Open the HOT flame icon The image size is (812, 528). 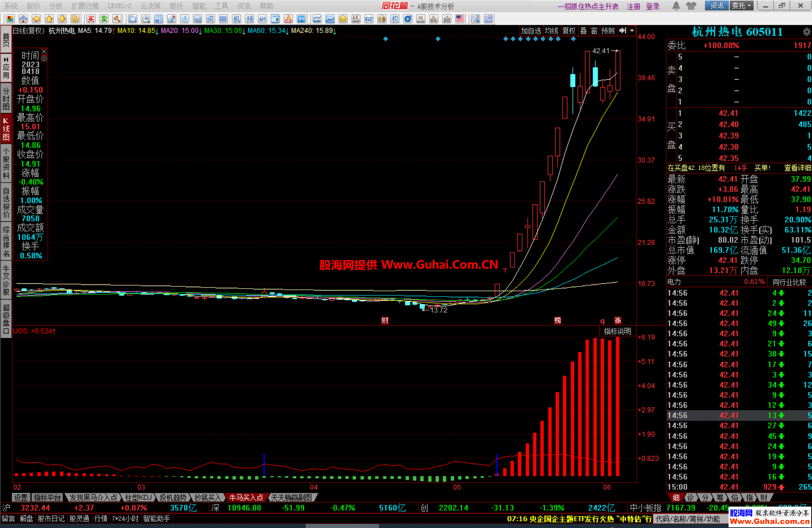coord(288,19)
